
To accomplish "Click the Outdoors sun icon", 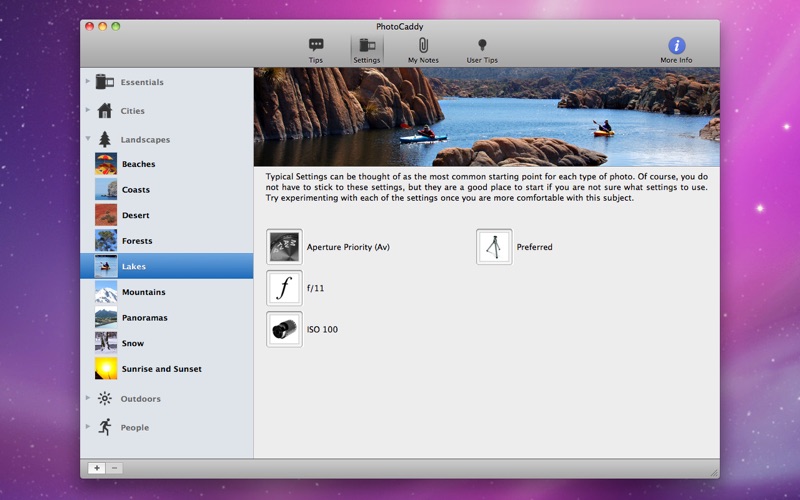I will point(105,398).
